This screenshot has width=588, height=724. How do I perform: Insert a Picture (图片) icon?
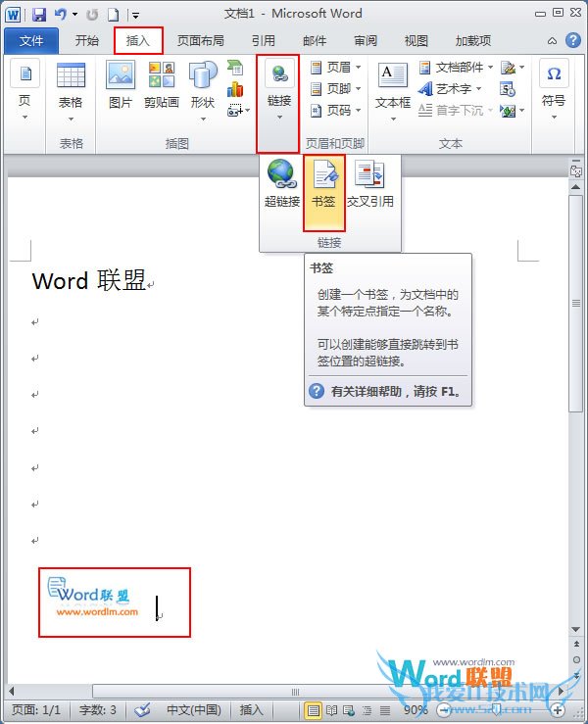pyautogui.click(x=121, y=74)
